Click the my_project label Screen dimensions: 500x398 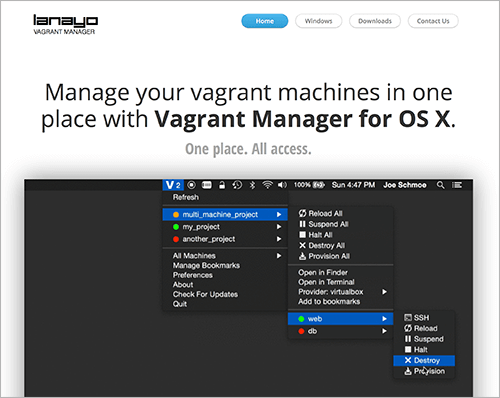pyautogui.click(x=201, y=227)
